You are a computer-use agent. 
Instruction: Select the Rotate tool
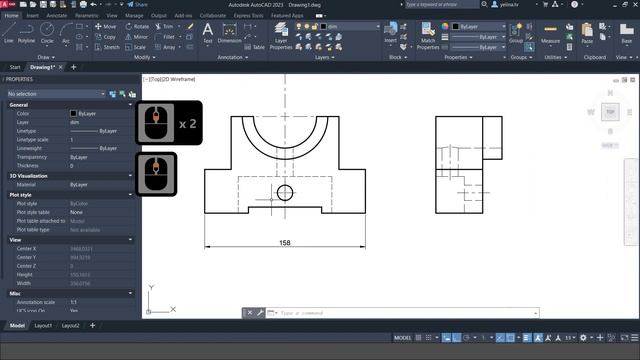(137, 26)
